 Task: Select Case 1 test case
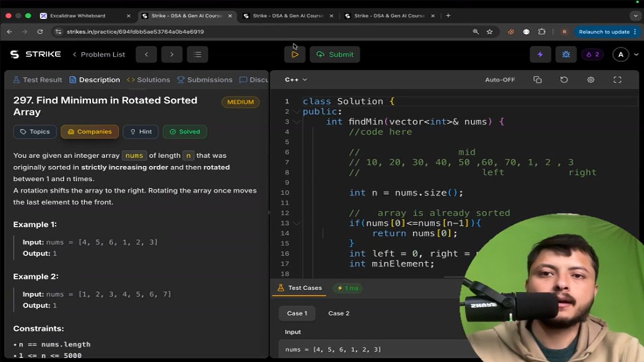pyautogui.click(x=297, y=313)
